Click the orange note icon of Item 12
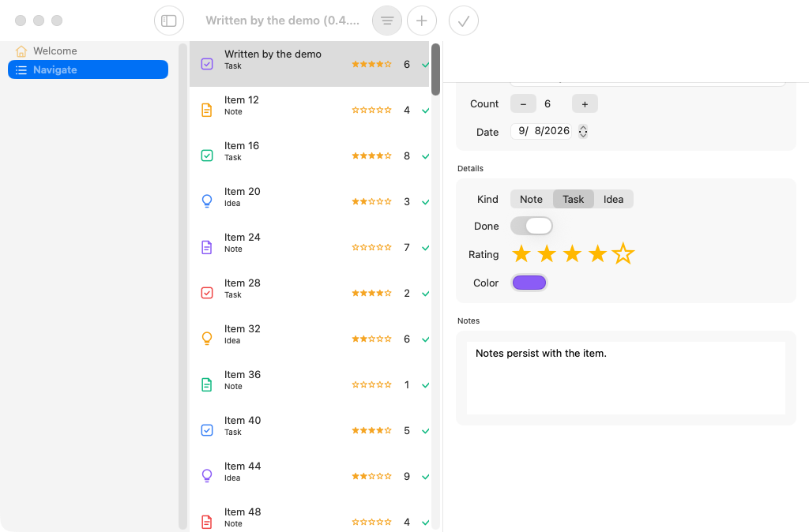This screenshot has width=809, height=532. [x=206, y=110]
